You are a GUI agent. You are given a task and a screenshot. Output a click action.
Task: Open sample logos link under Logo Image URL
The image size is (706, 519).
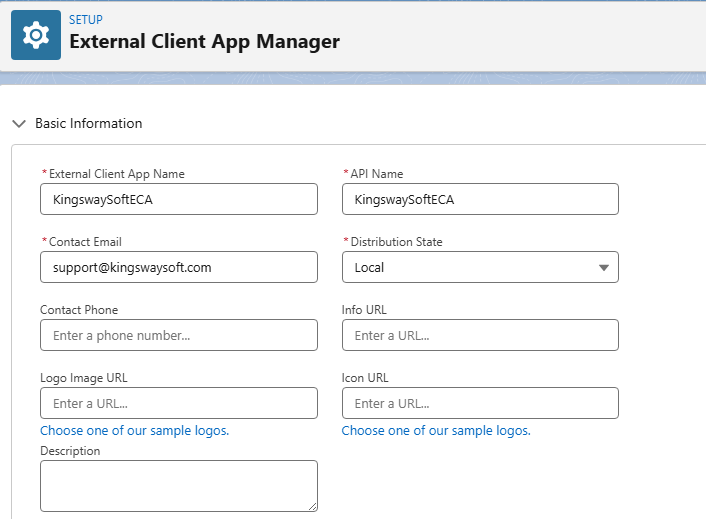(134, 430)
